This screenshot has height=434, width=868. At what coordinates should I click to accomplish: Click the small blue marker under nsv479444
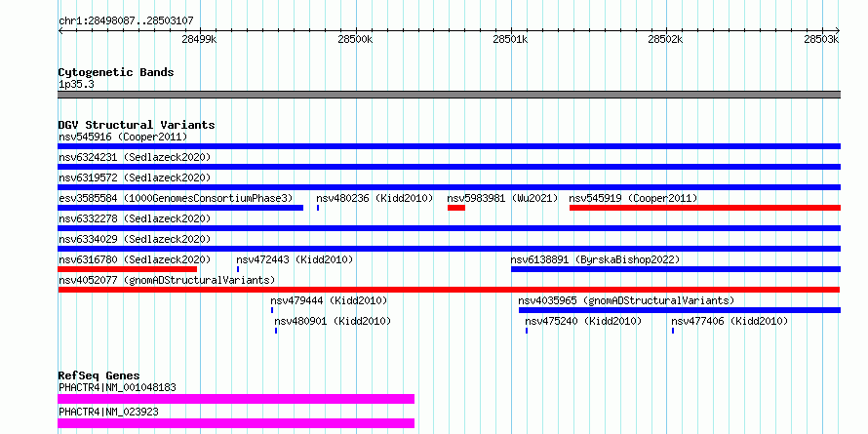tap(272, 310)
